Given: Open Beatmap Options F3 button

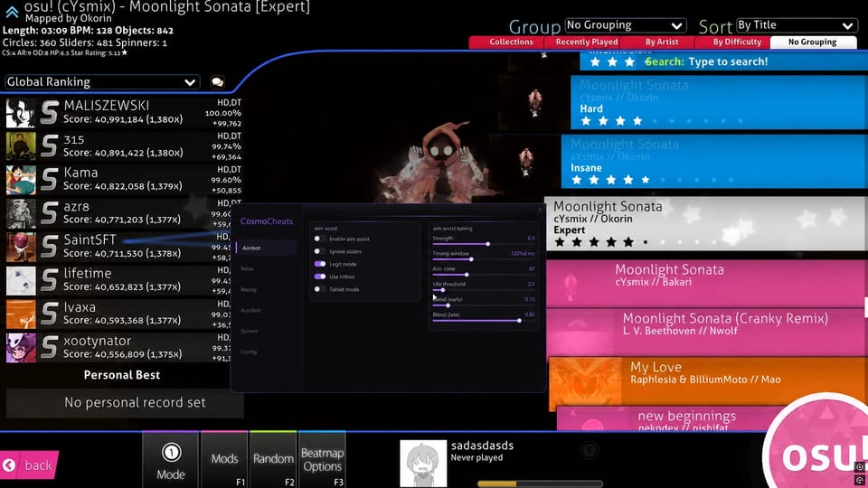Looking at the screenshot, I should click(322, 460).
